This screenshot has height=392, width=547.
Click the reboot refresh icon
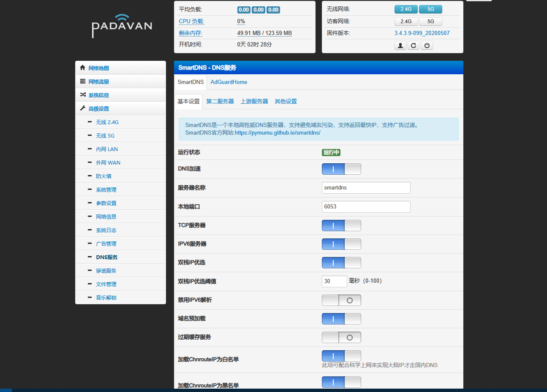tap(414, 45)
